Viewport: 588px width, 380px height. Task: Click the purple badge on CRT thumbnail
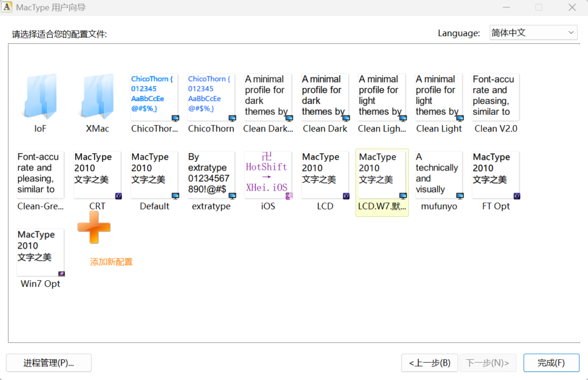pyautogui.click(x=118, y=196)
